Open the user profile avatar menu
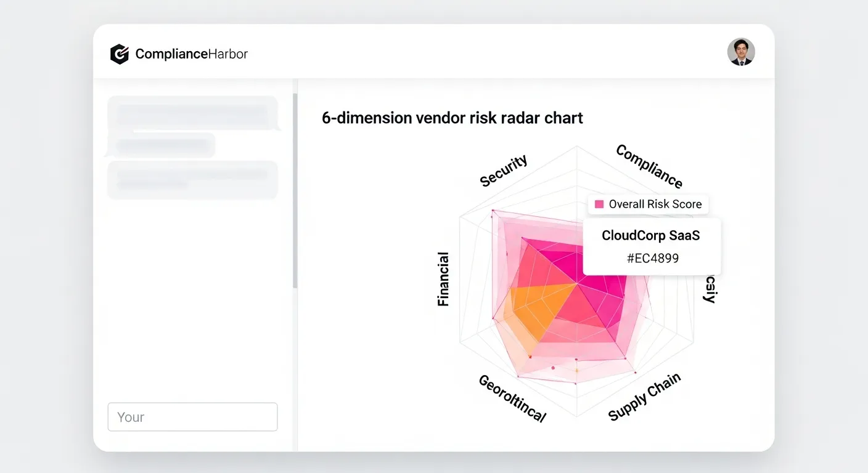Screen dimensions: 868x473 click(x=741, y=52)
